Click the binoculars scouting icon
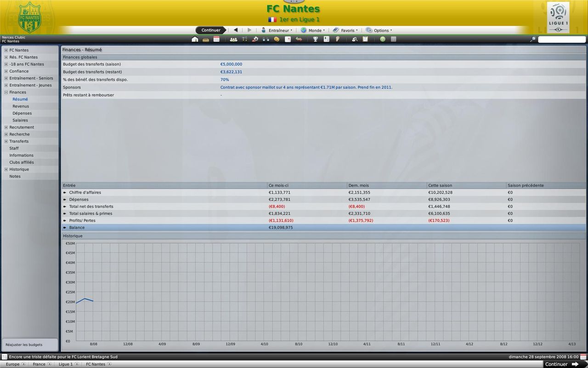The width and height of the screenshot is (588, 368). (x=266, y=40)
